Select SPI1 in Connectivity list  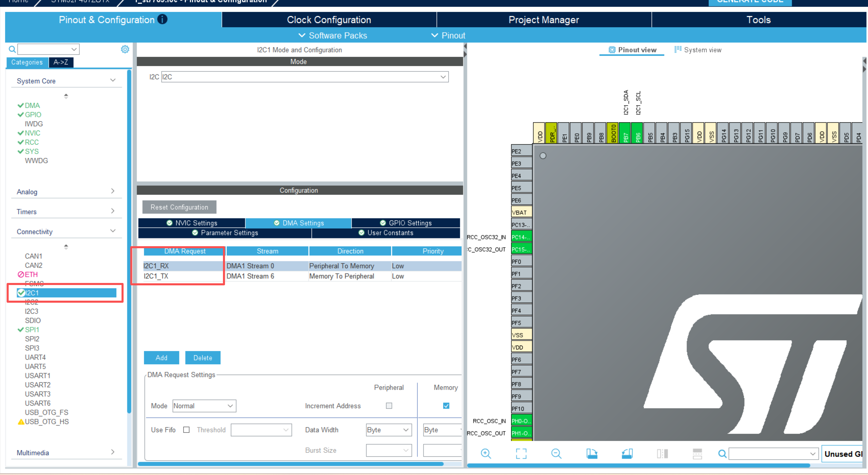point(32,330)
